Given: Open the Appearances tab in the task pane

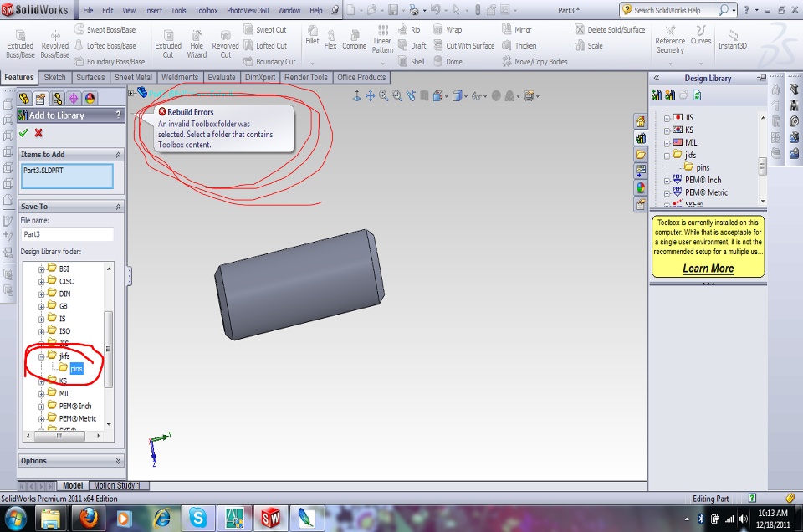Looking at the screenshot, I should pyautogui.click(x=641, y=187).
